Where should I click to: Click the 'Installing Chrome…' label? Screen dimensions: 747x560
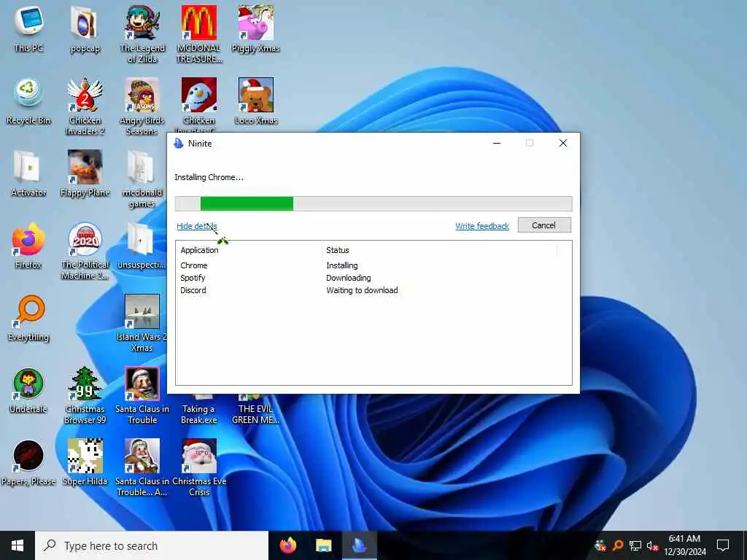click(209, 177)
